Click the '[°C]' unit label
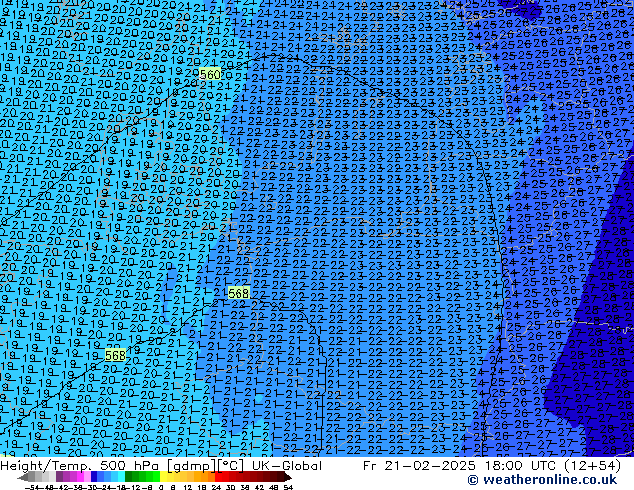This screenshot has width=634, height=490. coord(231,466)
